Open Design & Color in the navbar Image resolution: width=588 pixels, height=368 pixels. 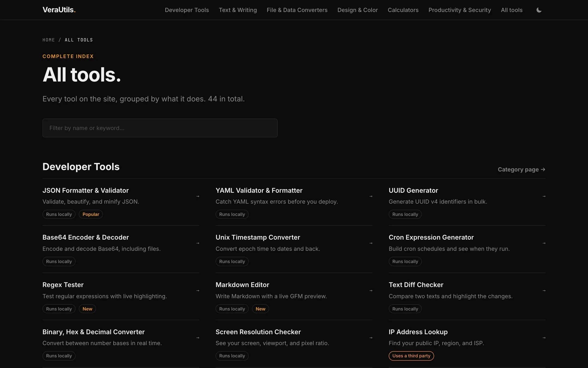click(357, 10)
